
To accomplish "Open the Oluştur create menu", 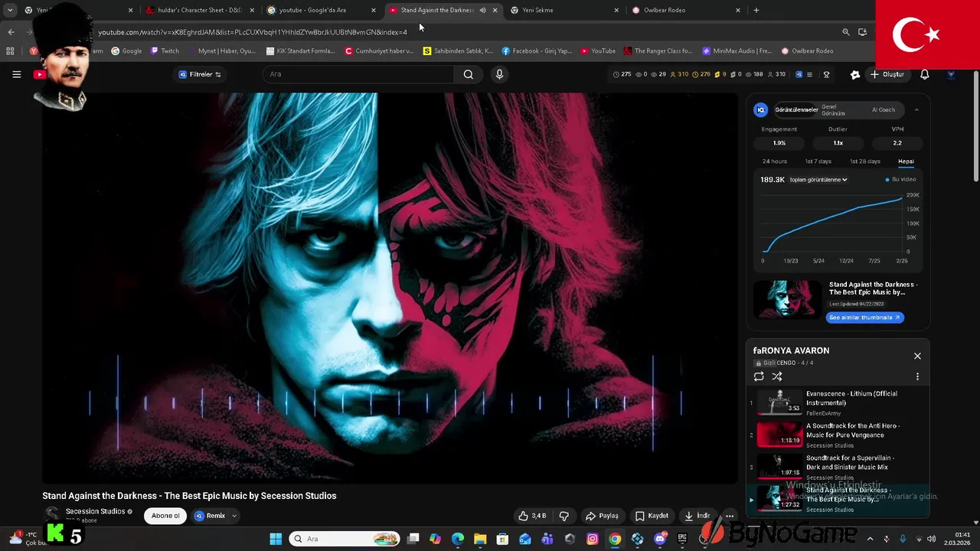I will (x=887, y=74).
